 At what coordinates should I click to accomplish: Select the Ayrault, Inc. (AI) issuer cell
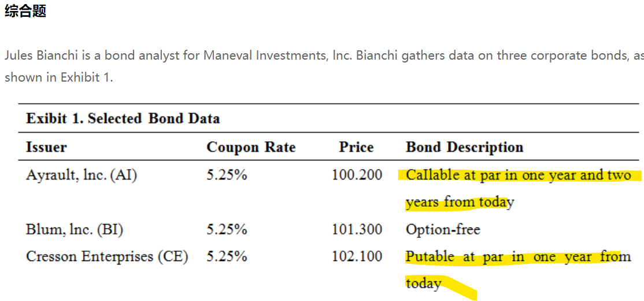82,175
